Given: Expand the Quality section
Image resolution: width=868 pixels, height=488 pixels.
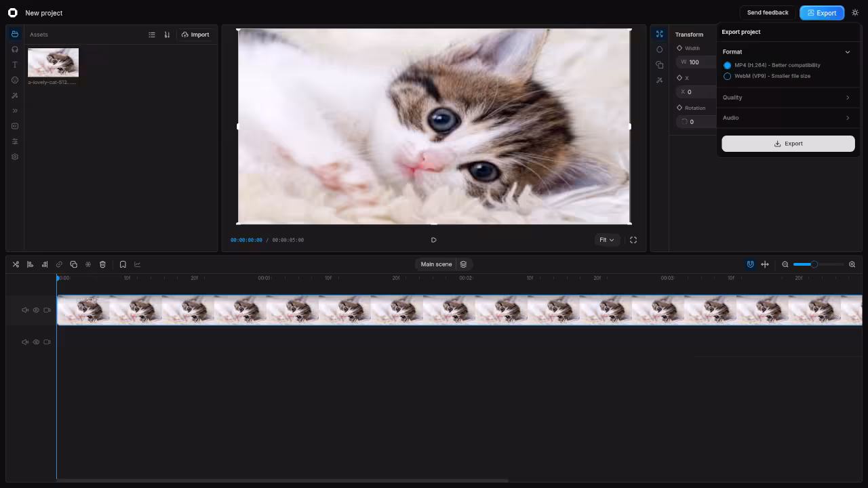Looking at the screenshot, I should tap(788, 98).
